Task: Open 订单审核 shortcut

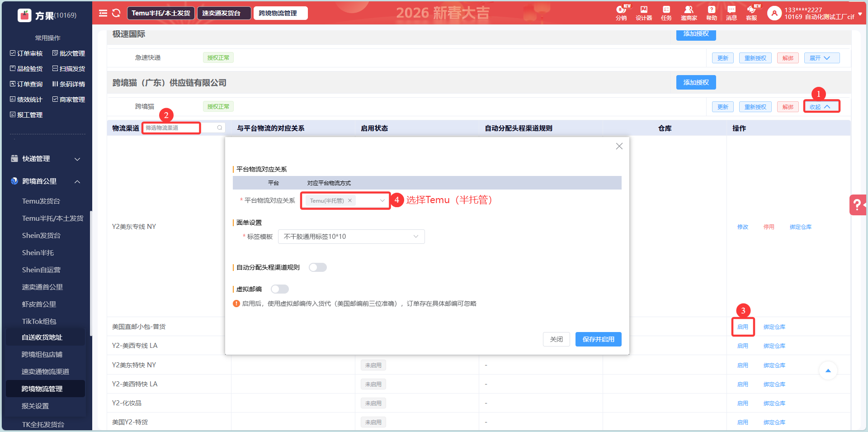Action: 26,53
